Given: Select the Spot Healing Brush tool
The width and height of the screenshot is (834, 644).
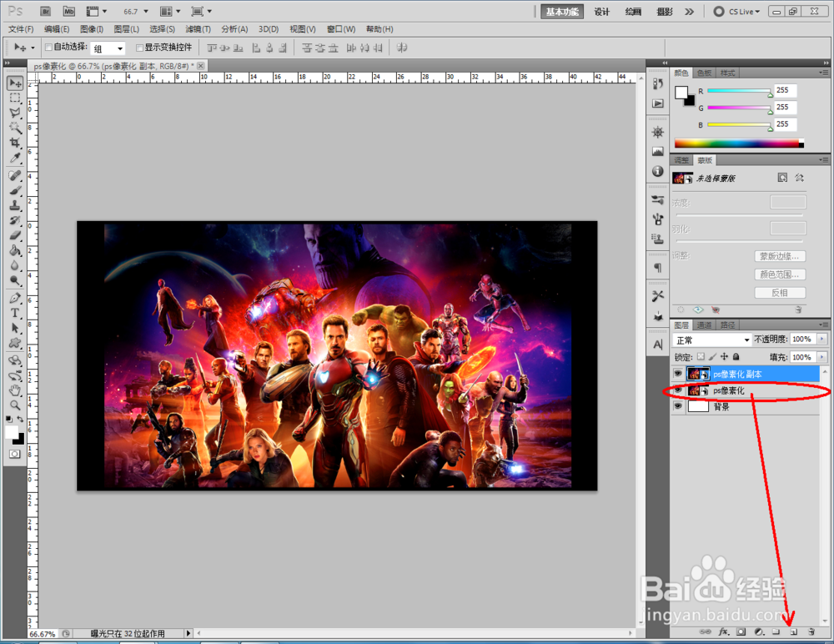Looking at the screenshot, I should [x=15, y=176].
